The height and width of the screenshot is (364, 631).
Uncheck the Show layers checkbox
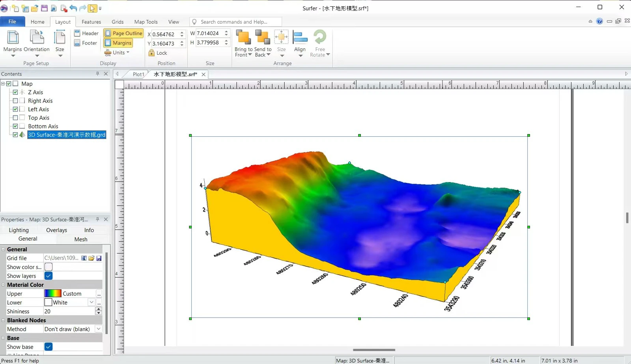point(49,276)
